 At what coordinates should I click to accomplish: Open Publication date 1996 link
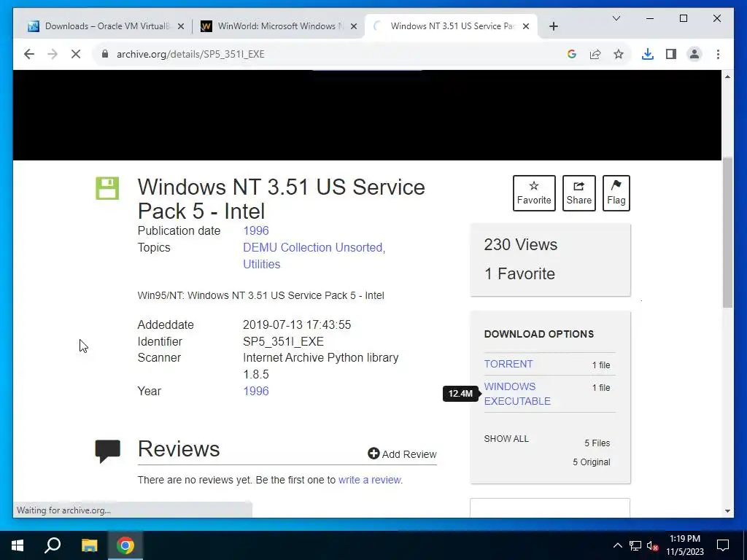[256, 231]
